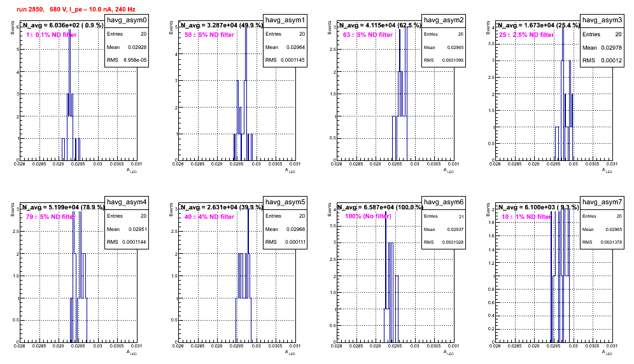Click the tallest histogram bar in havg_asym6 plot
The image size is (634, 364).
tap(386, 277)
